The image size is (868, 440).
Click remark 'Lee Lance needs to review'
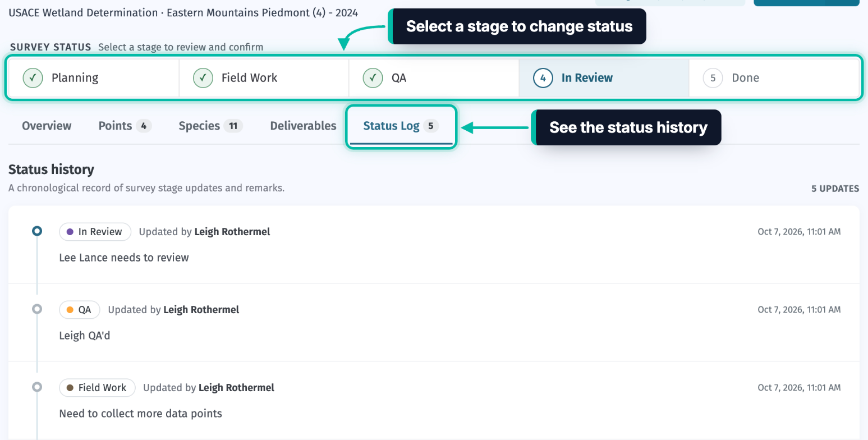point(124,258)
